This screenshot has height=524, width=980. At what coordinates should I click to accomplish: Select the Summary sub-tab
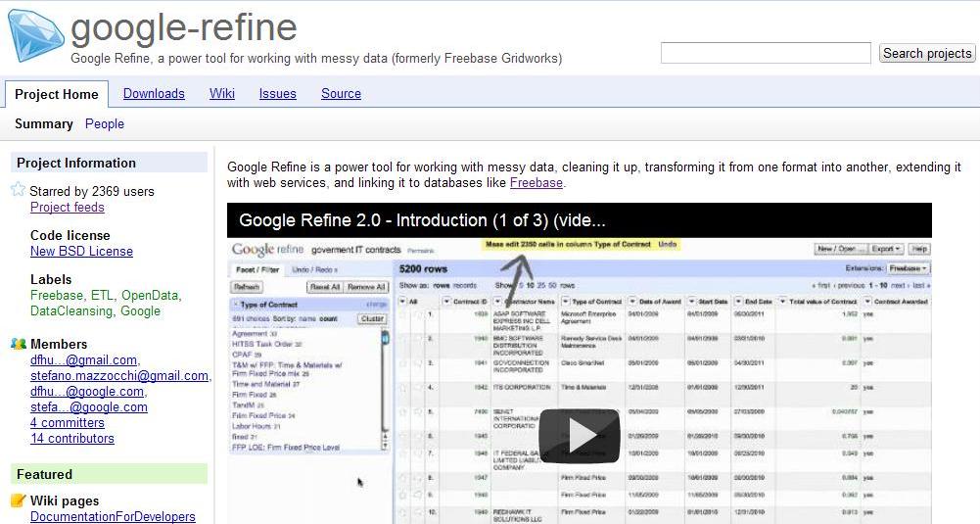coord(44,123)
